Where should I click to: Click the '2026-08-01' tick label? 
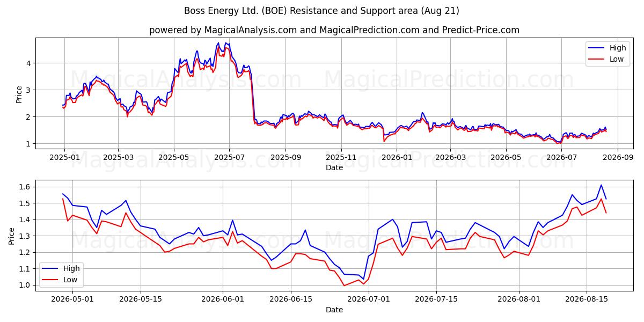[519, 299]
